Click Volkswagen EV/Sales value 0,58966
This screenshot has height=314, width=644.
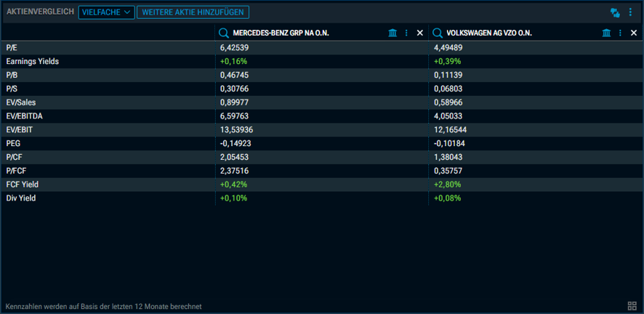448,102
